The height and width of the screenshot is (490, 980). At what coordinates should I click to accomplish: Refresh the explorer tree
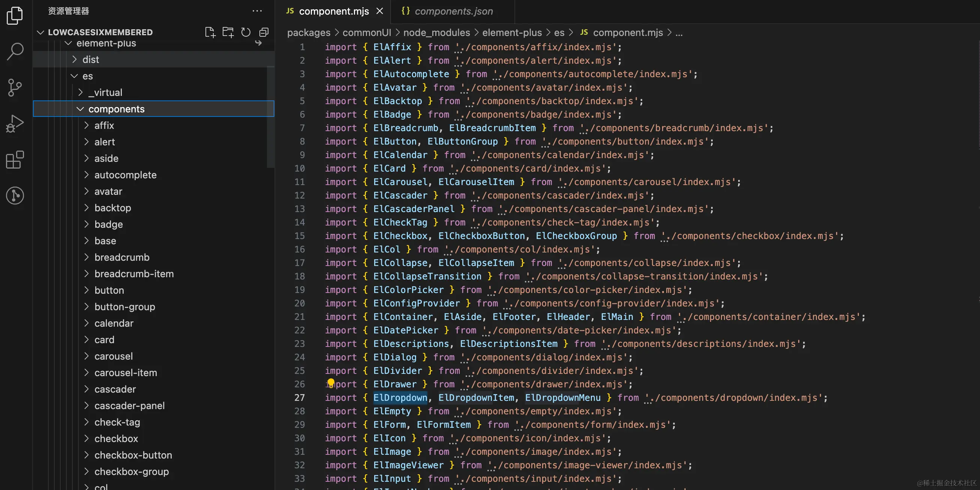point(246,32)
